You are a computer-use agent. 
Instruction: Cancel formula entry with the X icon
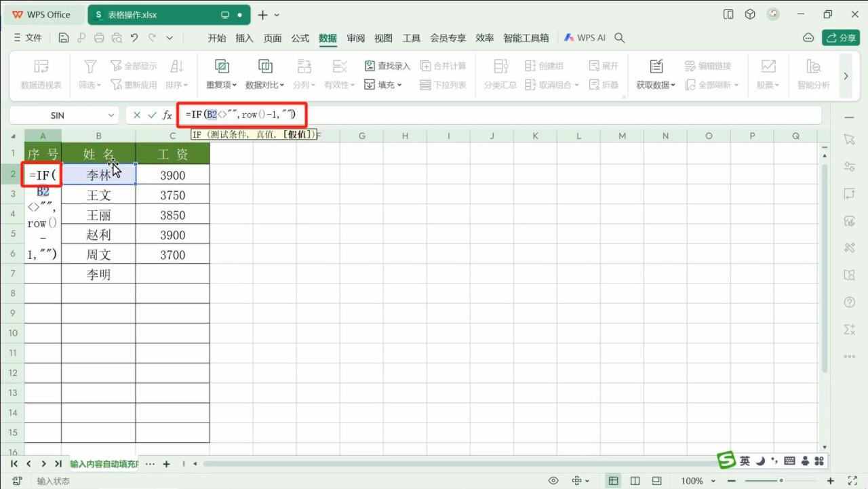(x=137, y=115)
